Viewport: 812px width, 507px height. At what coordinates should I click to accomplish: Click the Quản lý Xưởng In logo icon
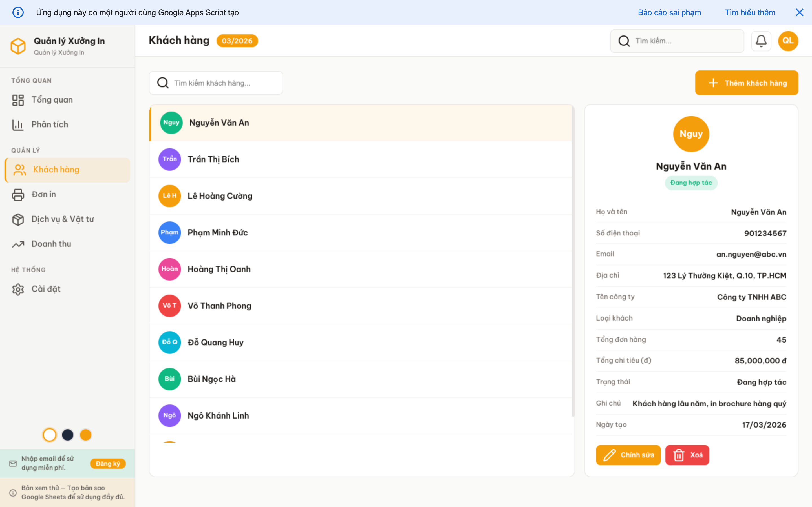click(18, 46)
